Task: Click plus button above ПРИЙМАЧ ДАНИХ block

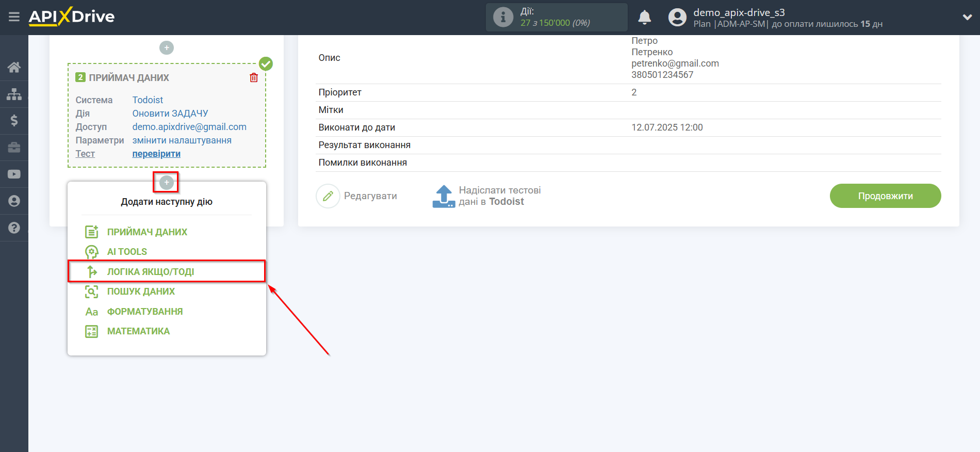Action: [167, 48]
